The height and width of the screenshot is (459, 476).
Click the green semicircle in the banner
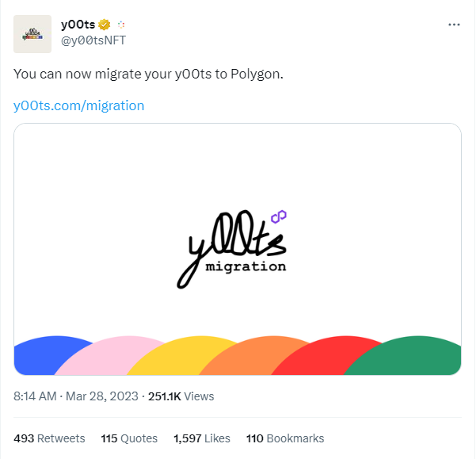point(407,355)
